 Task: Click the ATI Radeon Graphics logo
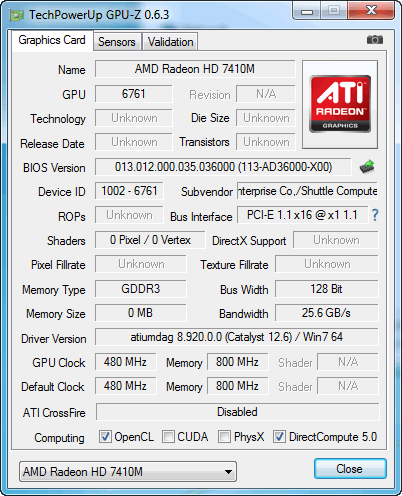(340, 104)
